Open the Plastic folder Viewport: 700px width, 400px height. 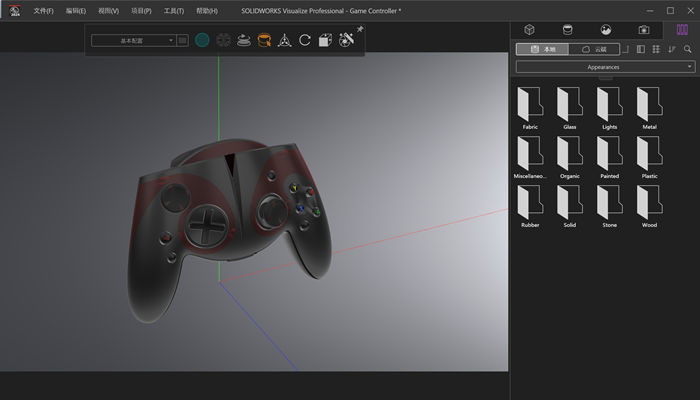point(650,157)
